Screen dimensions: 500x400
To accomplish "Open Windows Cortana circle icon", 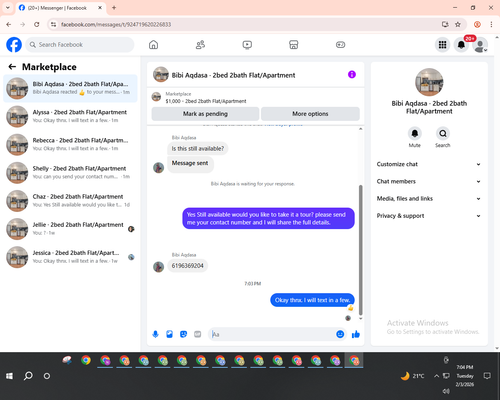I will pos(47,376).
